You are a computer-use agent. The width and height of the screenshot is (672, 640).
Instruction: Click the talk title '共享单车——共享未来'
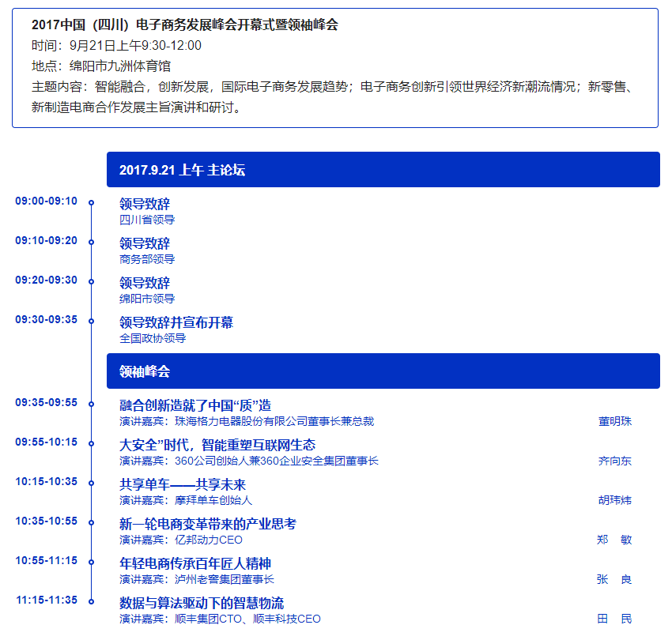point(183,484)
